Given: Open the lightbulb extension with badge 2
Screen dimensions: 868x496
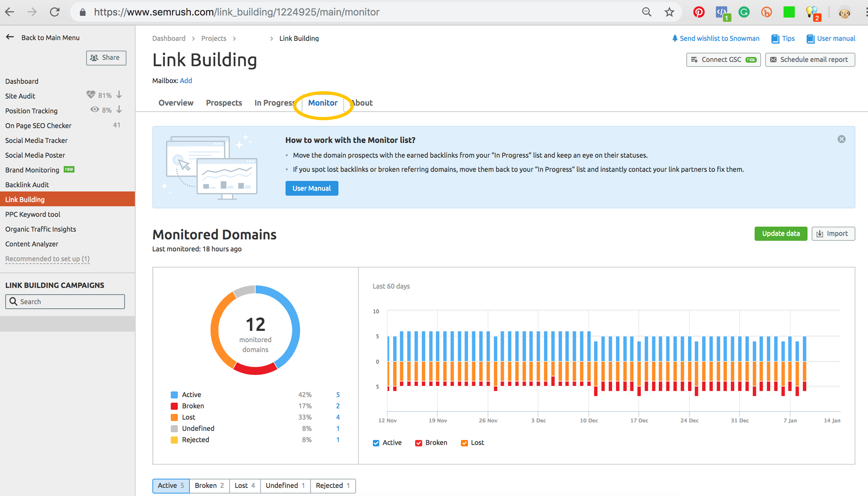Looking at the screenshot, I should (x=813, y=13).
